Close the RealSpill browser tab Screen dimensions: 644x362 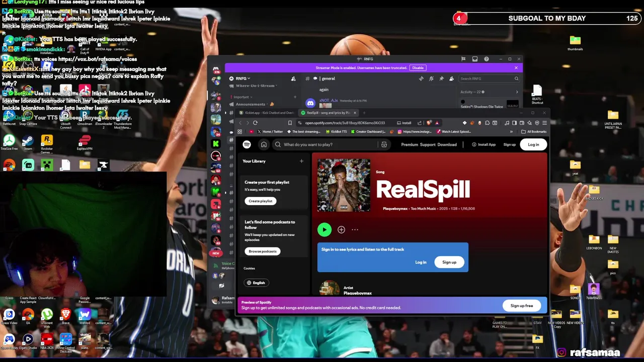coord(355,113)
